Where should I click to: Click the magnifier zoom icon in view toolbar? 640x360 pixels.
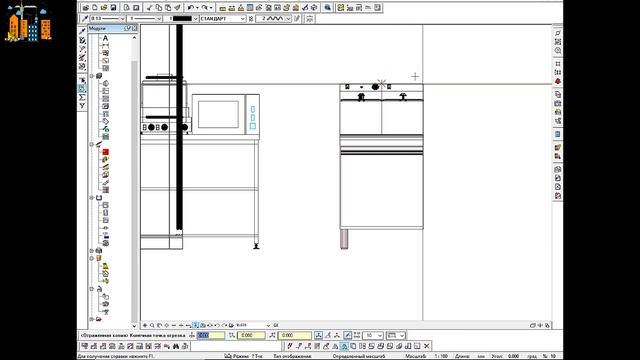152,325
